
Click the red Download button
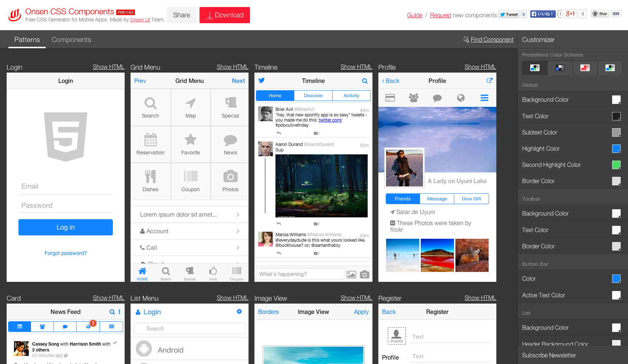(x=225, y=15)
